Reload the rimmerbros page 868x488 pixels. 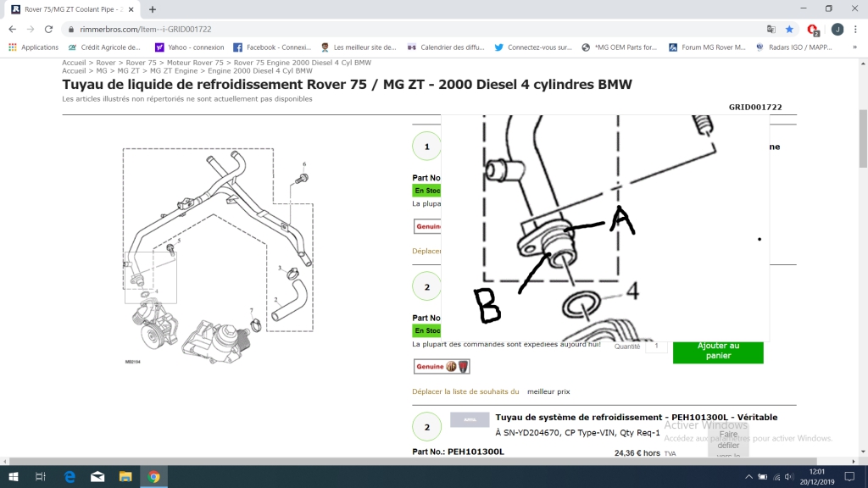[48, 30]
